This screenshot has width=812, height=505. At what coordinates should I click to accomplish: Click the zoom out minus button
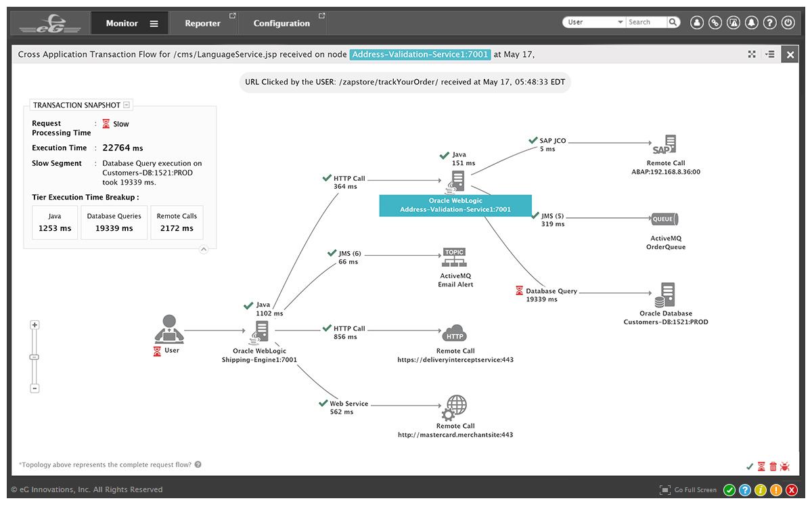click(x=35, y=389)
